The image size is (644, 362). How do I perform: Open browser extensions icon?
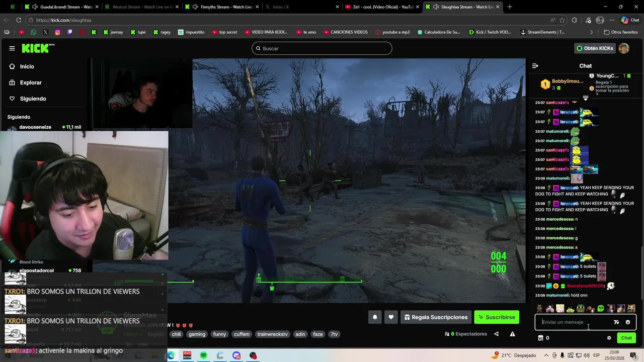pos(575,20)
